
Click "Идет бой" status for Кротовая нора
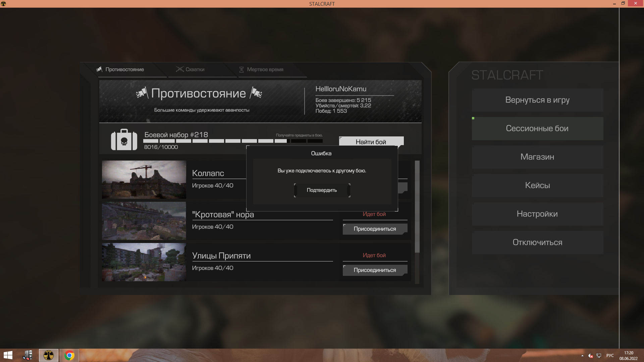374,214
